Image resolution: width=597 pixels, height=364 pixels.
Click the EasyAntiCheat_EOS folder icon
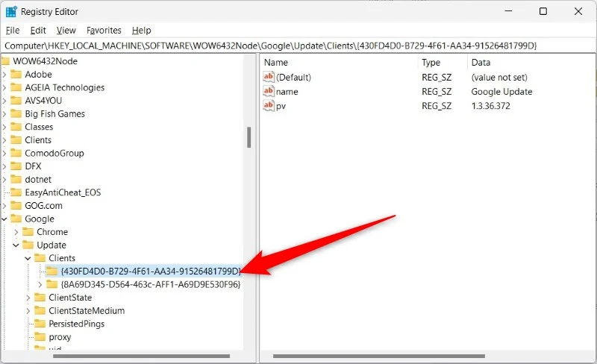(17, 192)
